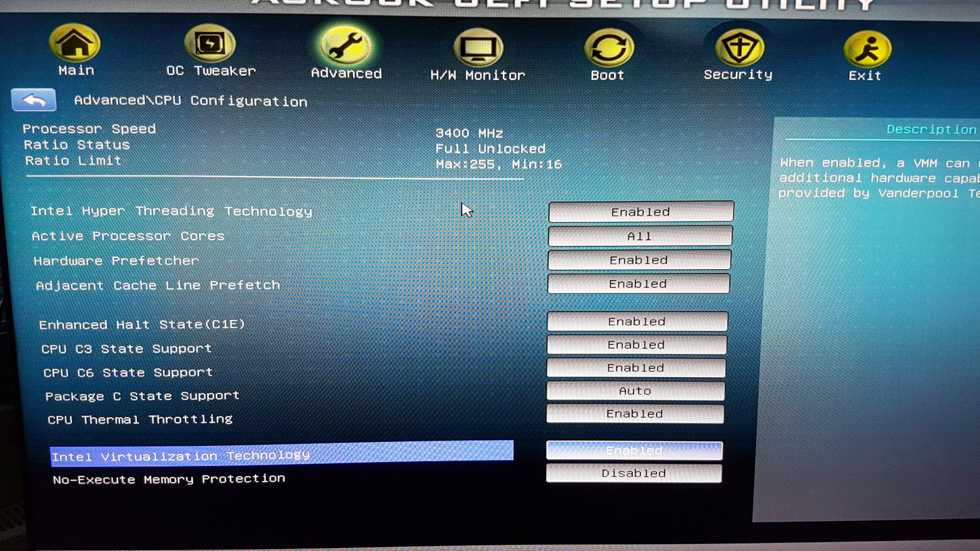Click the Advanced wrench icon
Viewport: 980px width, 551px height.
click(x=345, y=45)
